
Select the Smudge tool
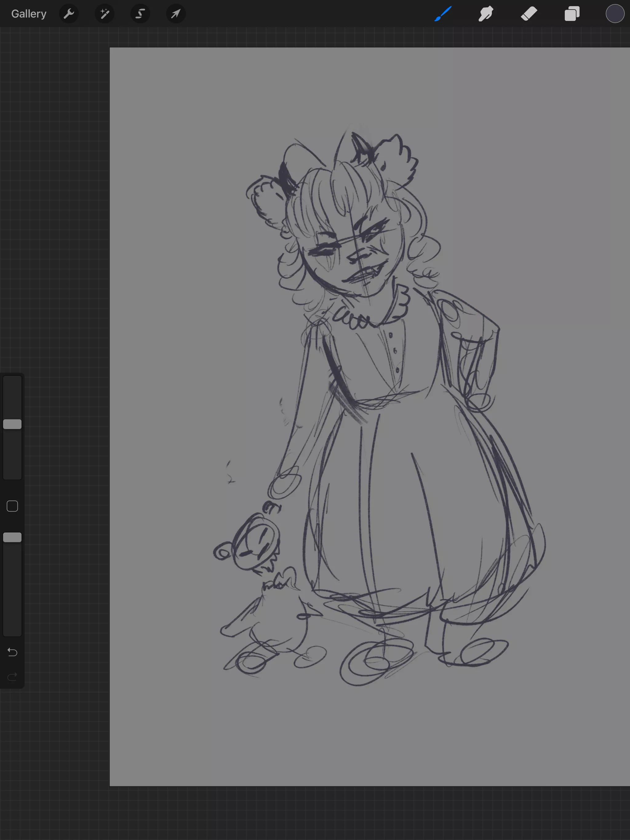click(x=486, y=14)
